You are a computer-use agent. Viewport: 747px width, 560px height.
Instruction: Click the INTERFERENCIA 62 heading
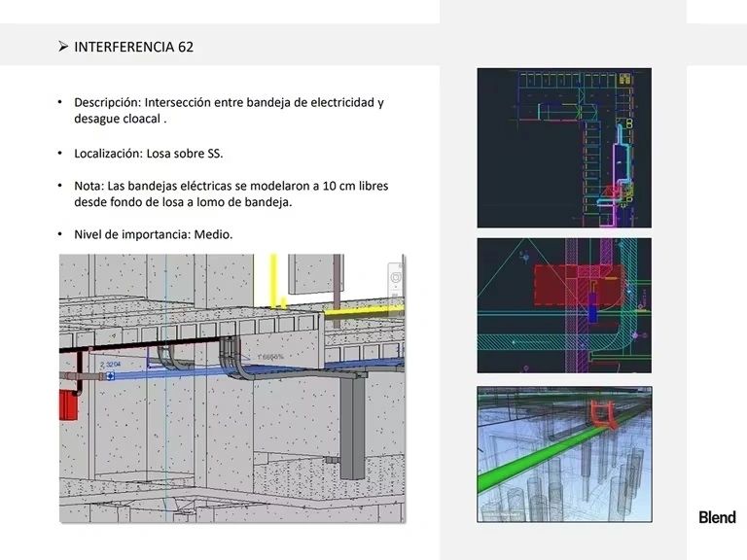click(133, 47)
